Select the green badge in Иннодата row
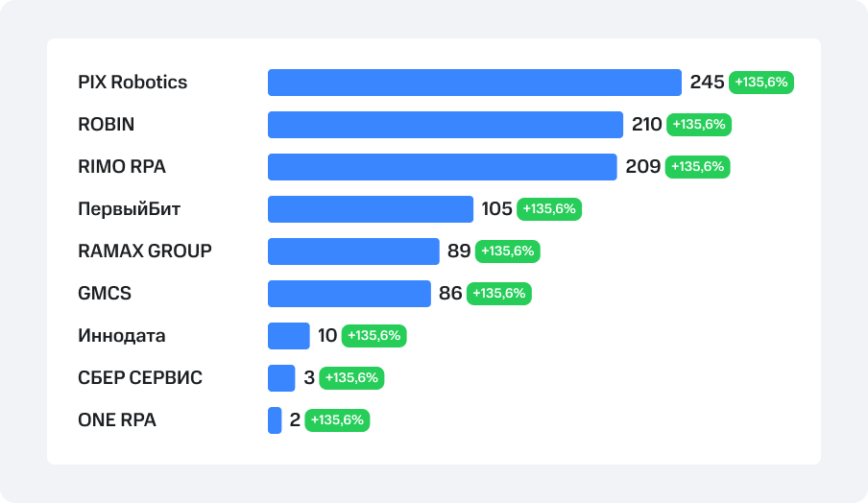The height and width of the screenshot is (503, 868). coord(374,336)
